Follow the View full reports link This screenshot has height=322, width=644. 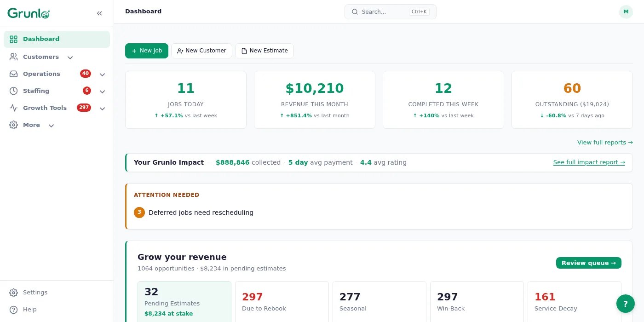point(605,143)
